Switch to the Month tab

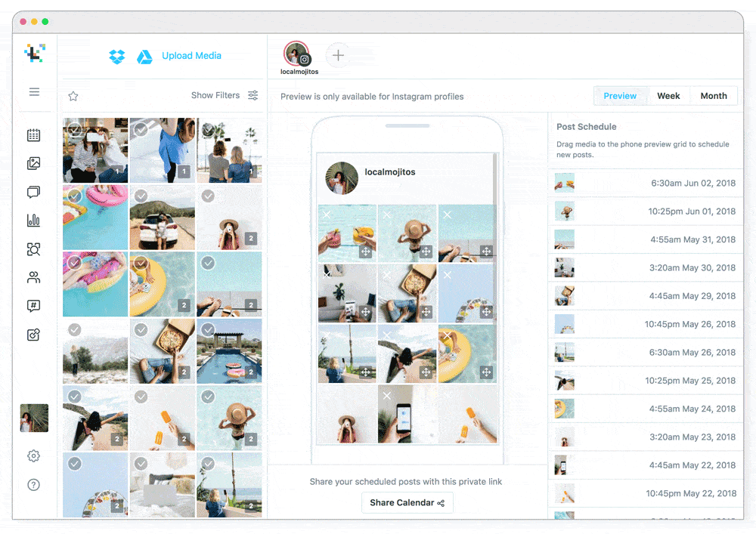713,95
